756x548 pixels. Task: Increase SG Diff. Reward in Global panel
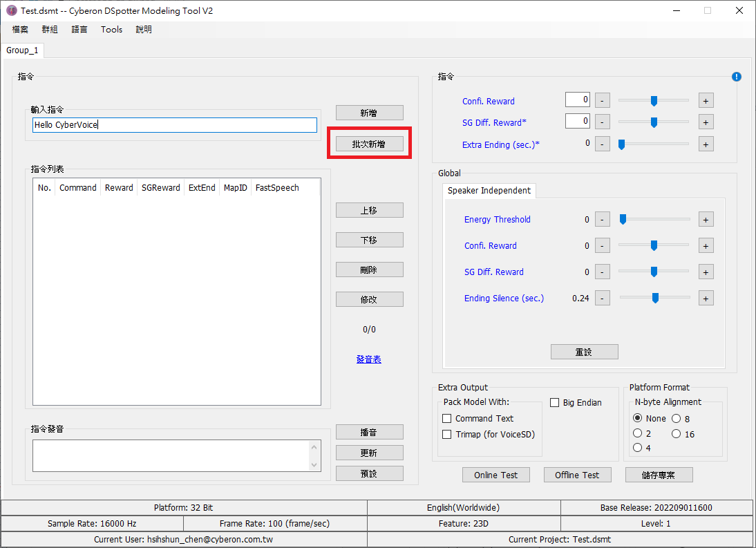coord(706,272)
